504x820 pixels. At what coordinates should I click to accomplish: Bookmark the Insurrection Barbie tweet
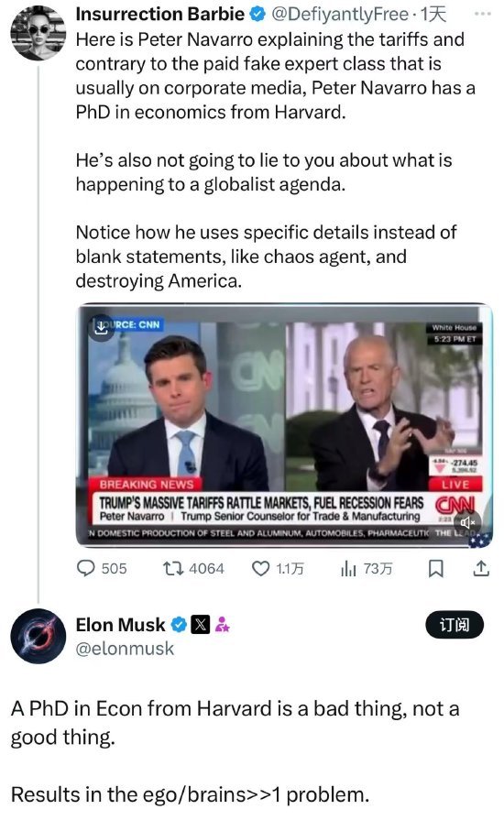[435, 568]
